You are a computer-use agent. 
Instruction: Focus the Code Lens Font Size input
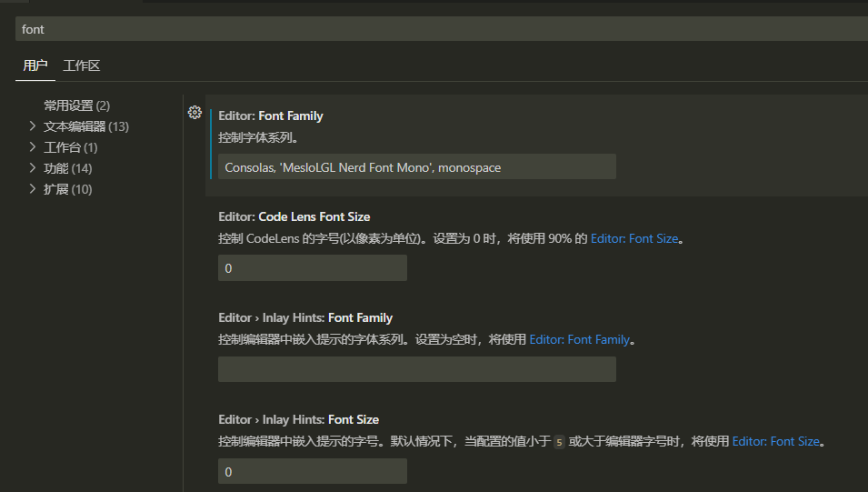[x=312, y=268]
